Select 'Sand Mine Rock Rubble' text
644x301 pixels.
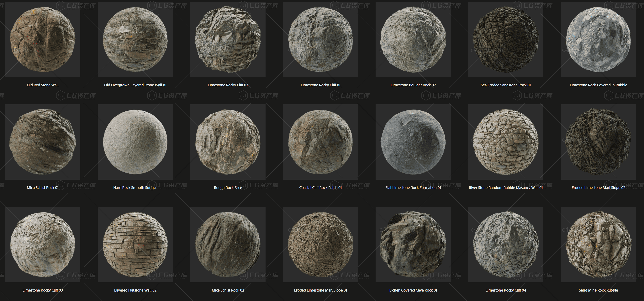point(598,290)
